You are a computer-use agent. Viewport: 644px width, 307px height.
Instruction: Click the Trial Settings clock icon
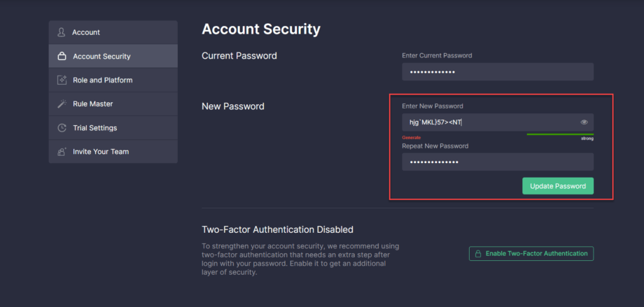coord(62,128)
